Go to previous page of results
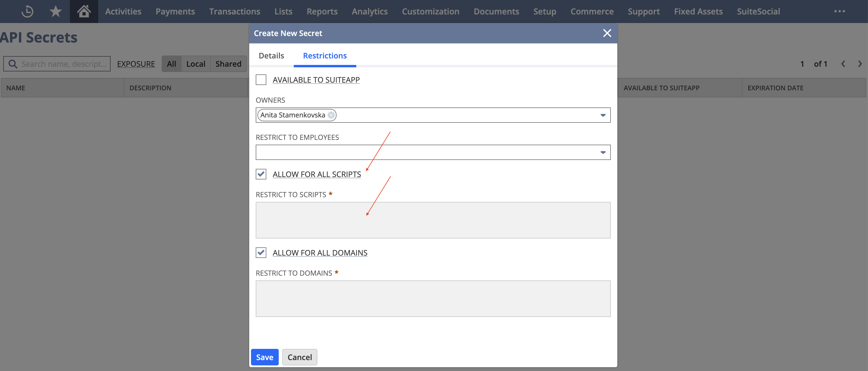The height and width of the screenshot is (371, 868). click(x=843, y=64)
